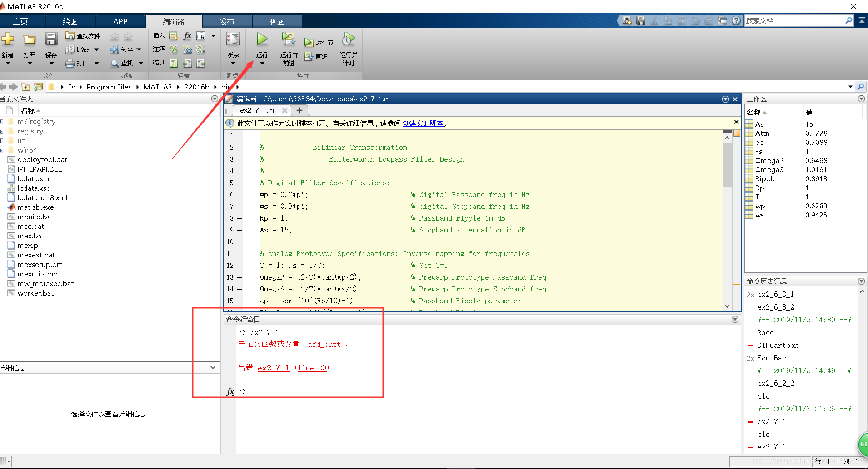Open Find Files (查找文件)
Image resolution: width=868 pixels, height=469 pixels.
coord(83,36)
